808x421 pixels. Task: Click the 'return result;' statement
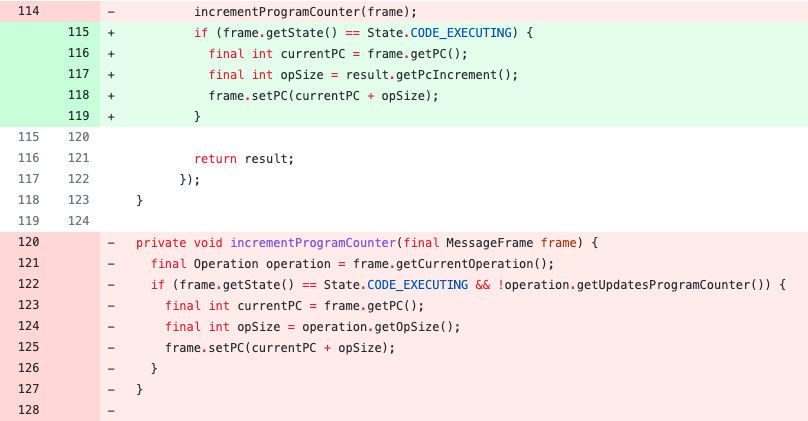pyautogui.click(x=244, y=158)
